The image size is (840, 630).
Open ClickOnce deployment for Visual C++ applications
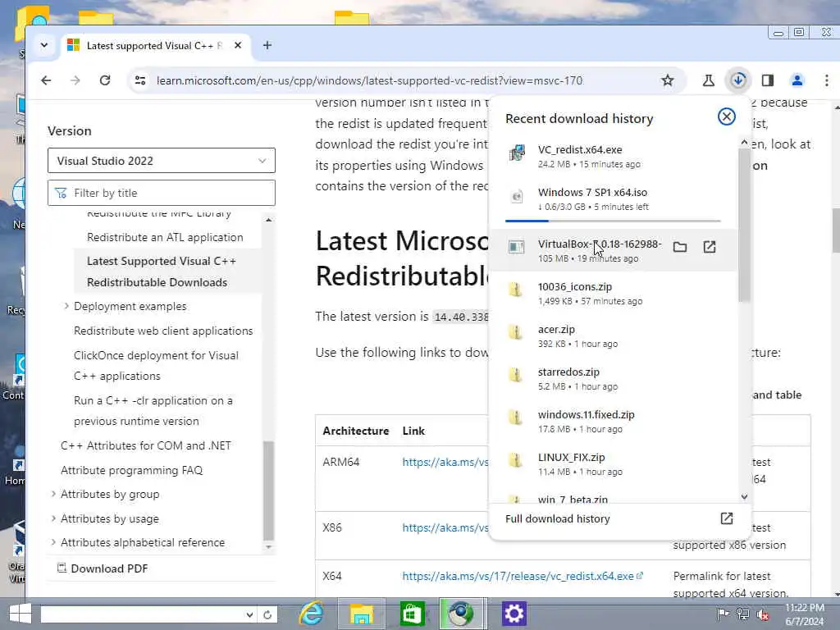(156, 365)
